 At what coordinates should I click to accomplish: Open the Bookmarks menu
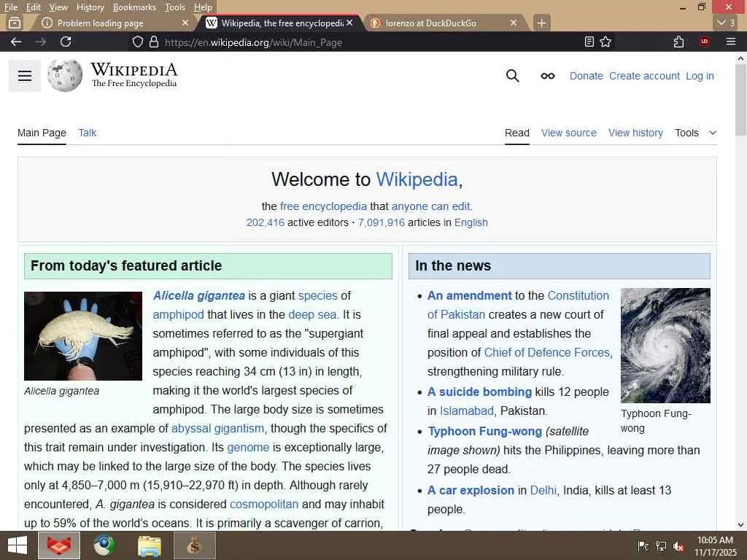pos(134,7)
